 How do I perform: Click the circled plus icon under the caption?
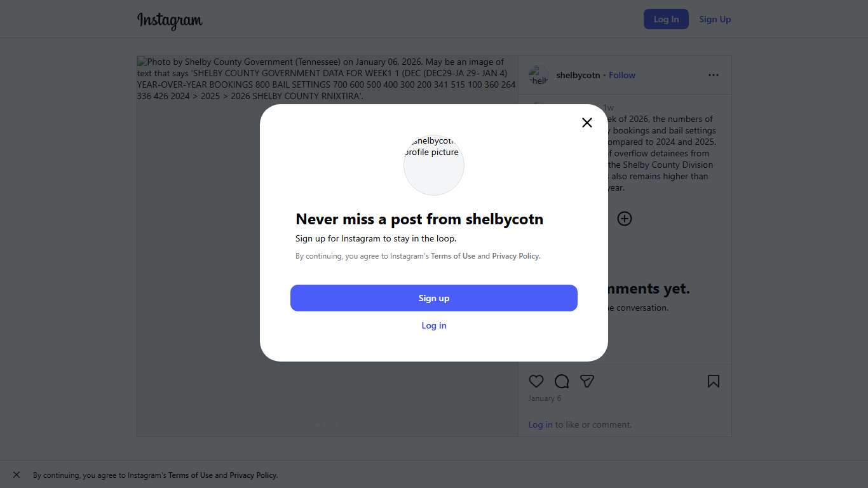625,219
